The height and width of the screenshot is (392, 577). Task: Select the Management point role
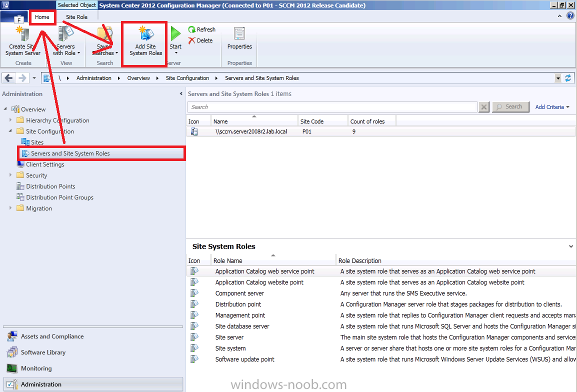[381, 315]
